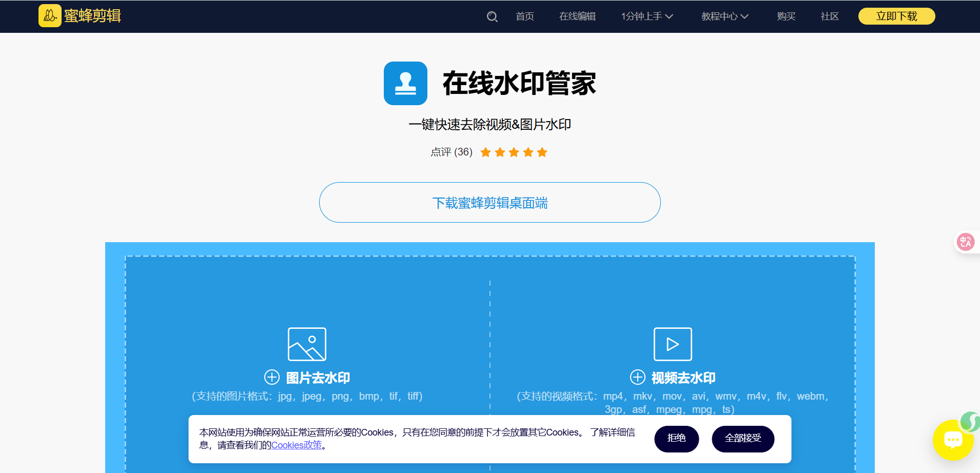Click the 在线水印管家 heading

click(519, 83)
